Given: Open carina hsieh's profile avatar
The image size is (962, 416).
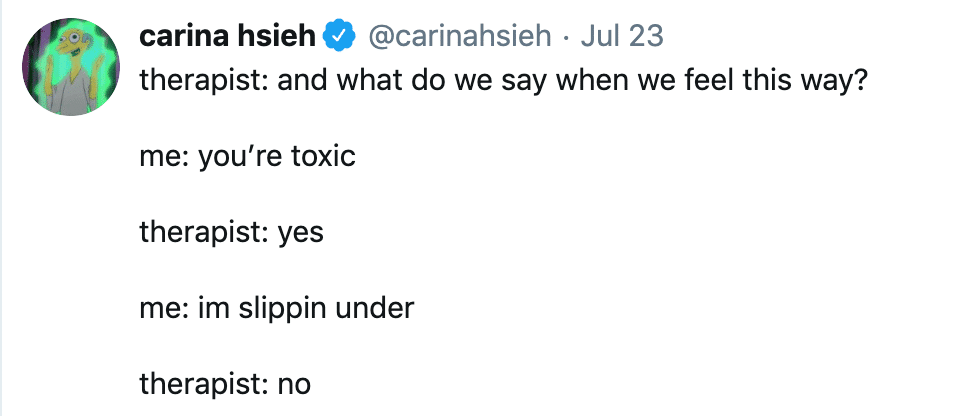Looking at the screenshot, I should pyautogui.click(x=71, y=67).
